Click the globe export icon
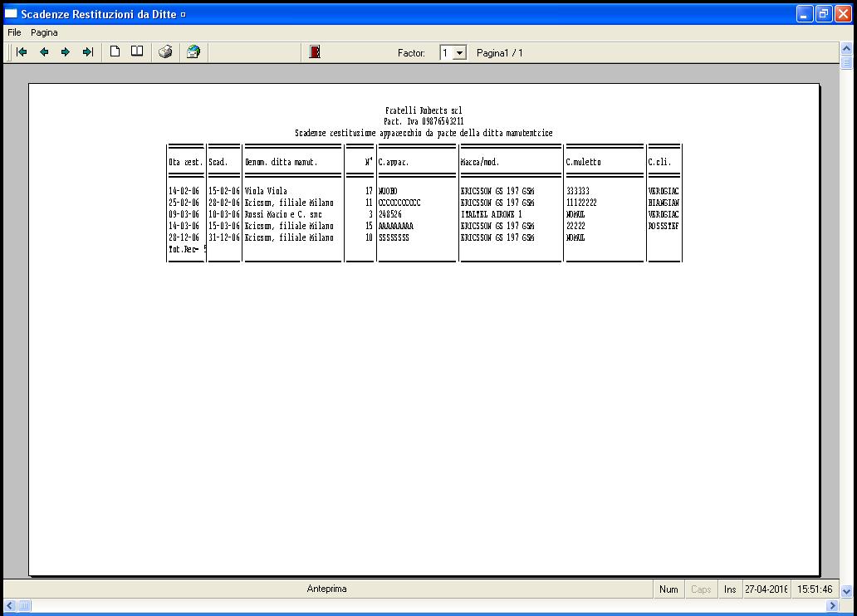This screenshot has width=857, height=616. (193, 52)
